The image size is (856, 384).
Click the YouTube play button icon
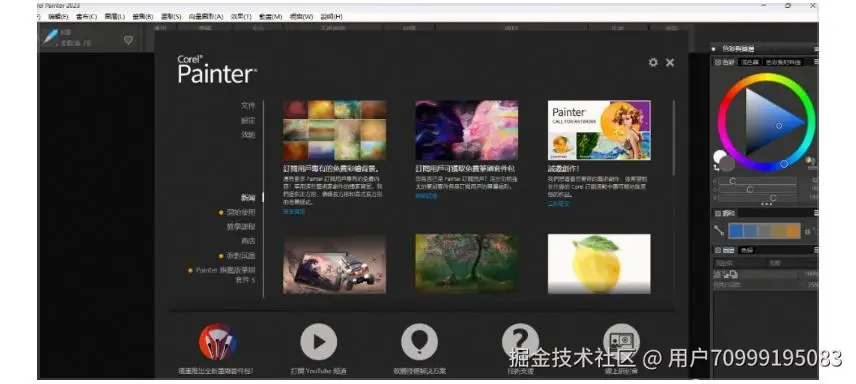click(318, 341)
